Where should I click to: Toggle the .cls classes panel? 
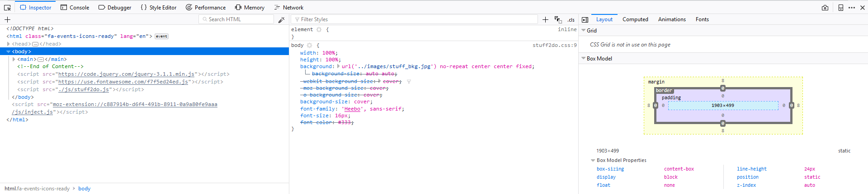pos(571,20)
